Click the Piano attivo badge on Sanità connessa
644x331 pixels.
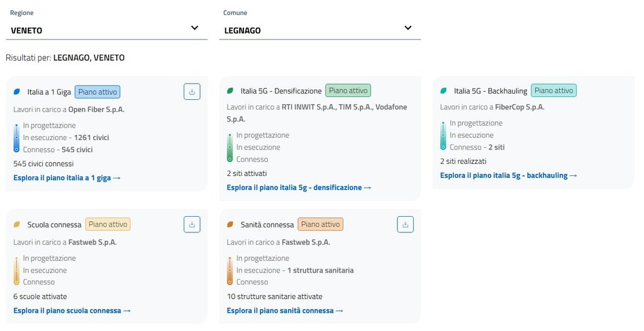(321, 224)
